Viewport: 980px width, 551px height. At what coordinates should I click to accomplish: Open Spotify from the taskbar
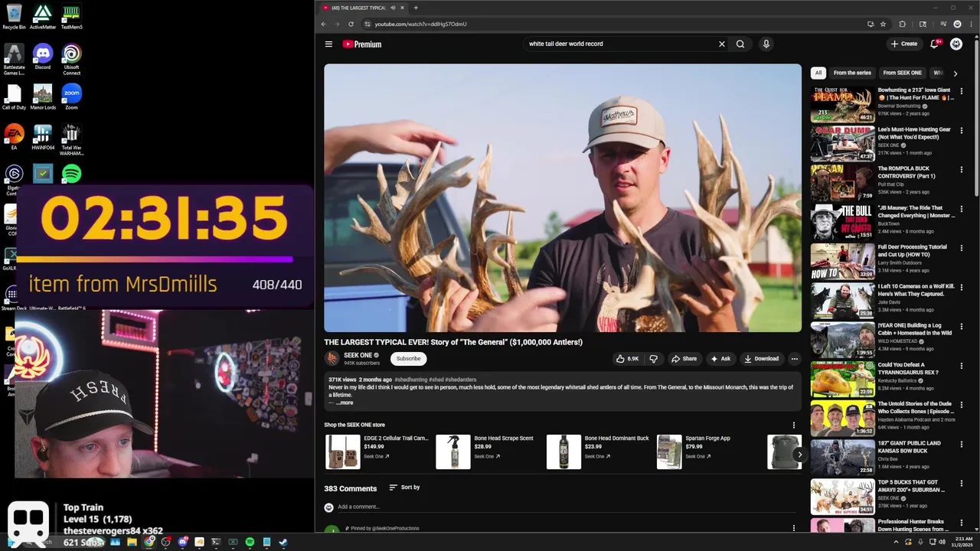click(x=250, y=543)
